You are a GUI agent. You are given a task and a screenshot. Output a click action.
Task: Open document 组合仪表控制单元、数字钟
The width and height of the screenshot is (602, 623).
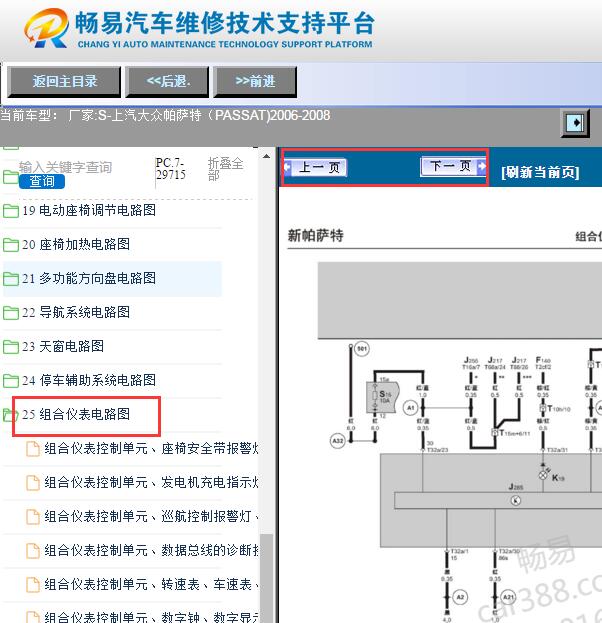pyautogui.click(x=151, y=617)
